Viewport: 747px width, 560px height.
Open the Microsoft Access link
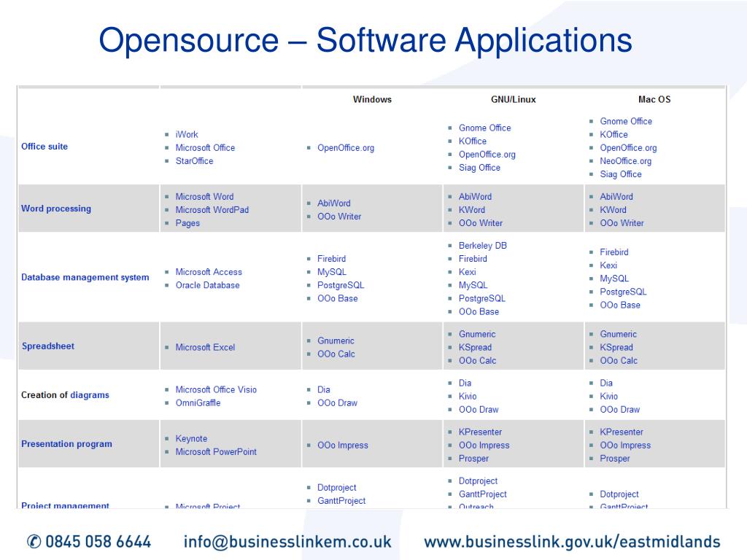tap(209, 272)
